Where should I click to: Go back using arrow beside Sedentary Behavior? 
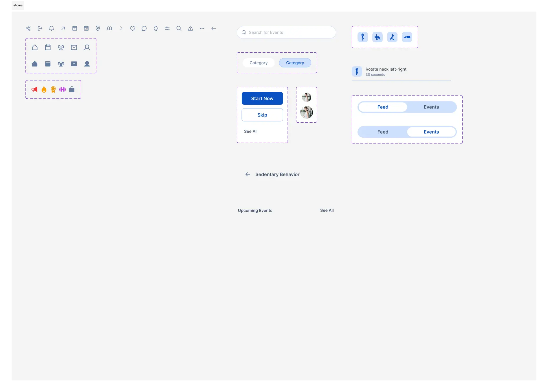pos(248,174)
